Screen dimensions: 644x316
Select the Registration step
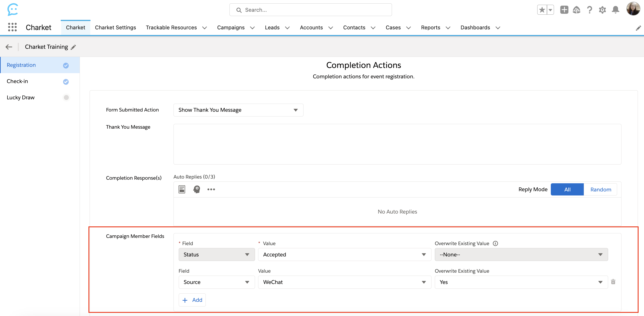point(40,65)
